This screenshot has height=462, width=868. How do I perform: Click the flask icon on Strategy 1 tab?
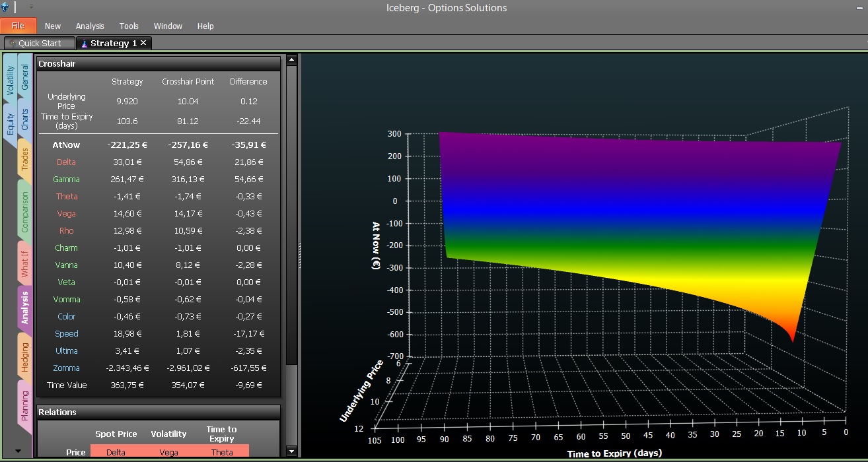click(83, 44)
